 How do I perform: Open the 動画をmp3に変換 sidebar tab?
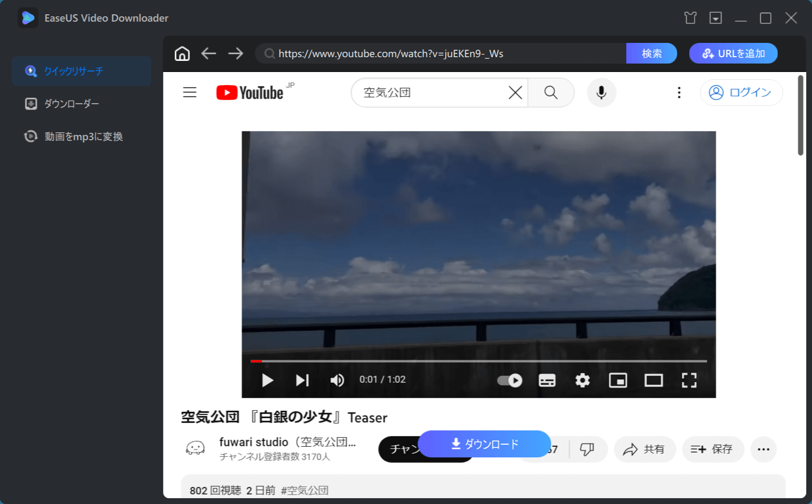pos(82,137)
